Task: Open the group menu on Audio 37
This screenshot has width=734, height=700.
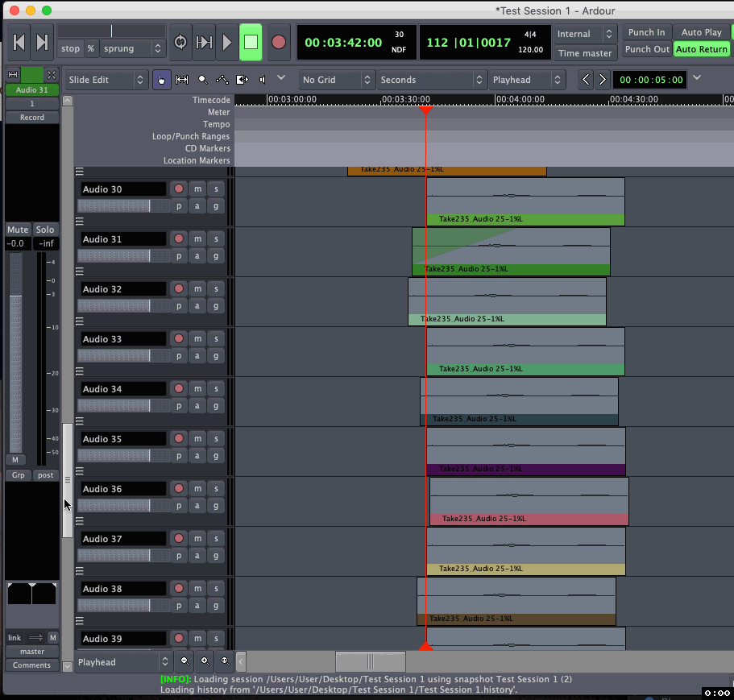Action: click(216, 555)
